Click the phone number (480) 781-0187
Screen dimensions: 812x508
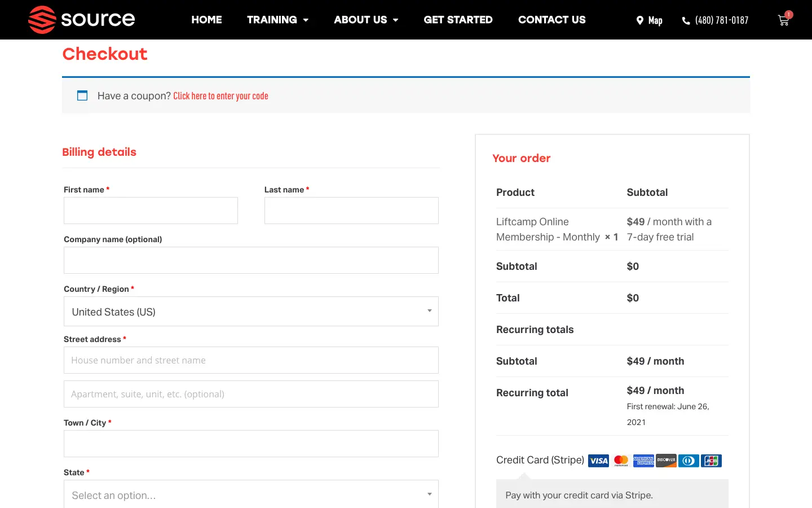pyautogui.click(x=721, y=20)
